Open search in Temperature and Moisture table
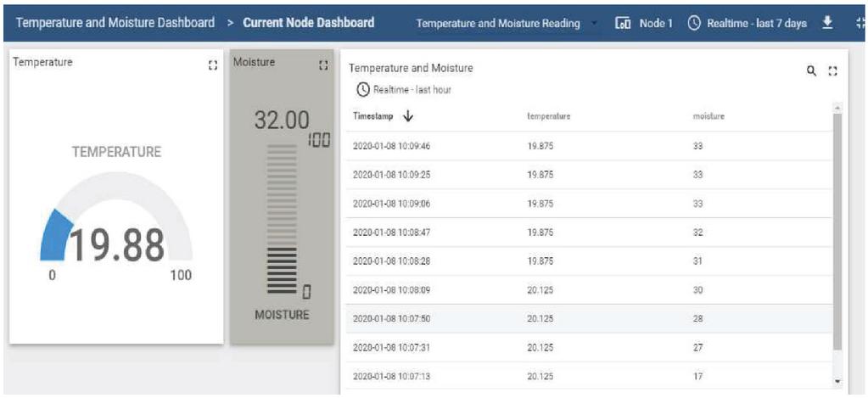 click(810, 71)
